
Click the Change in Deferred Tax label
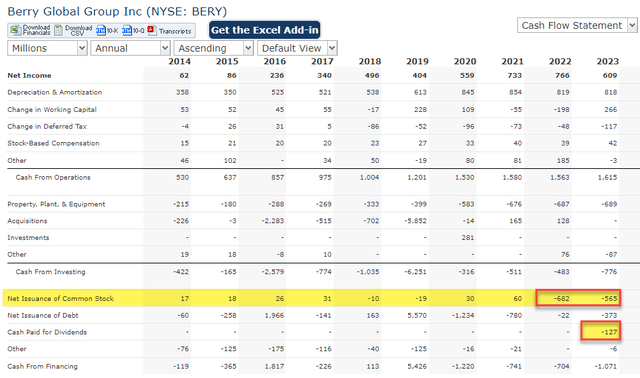click(47, 127)
